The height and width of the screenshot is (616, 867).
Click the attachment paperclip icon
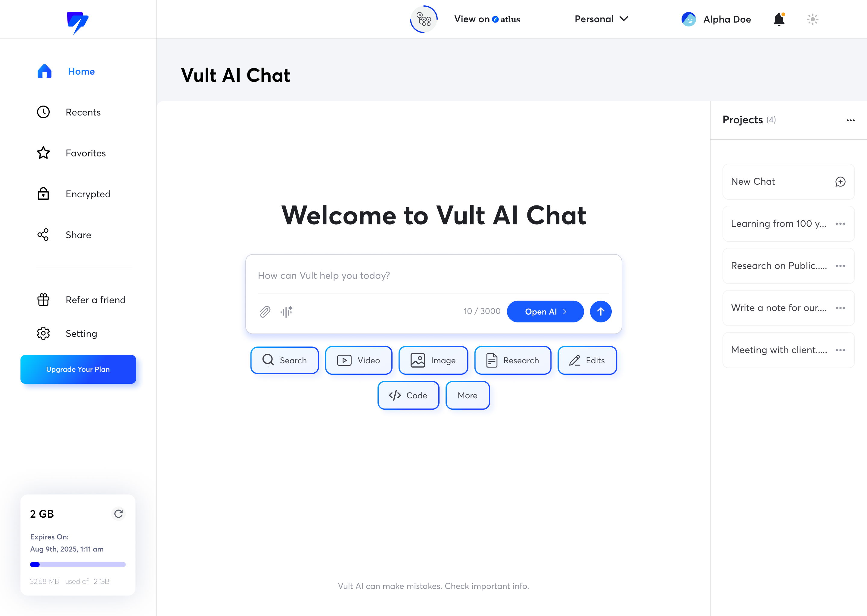pos(266,311)
